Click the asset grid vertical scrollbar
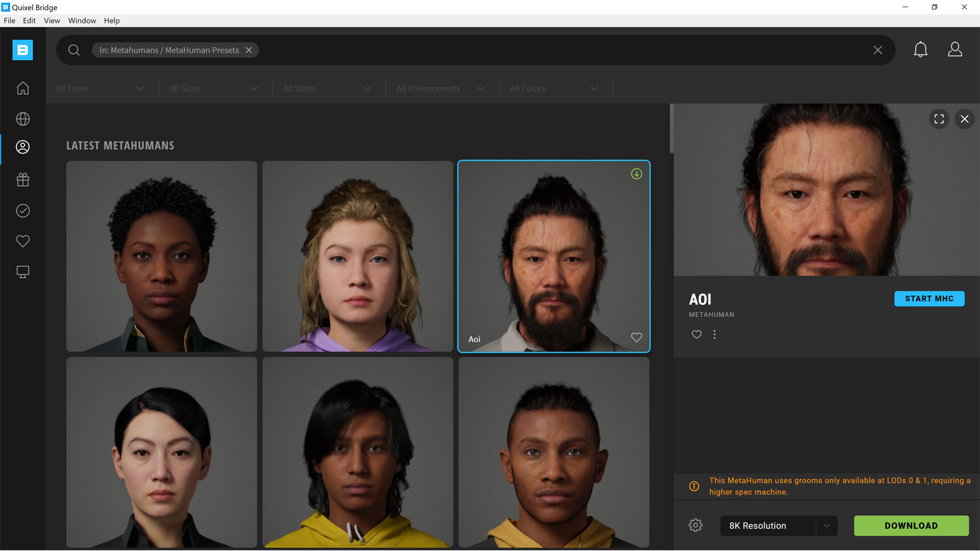The image size is (980, 551). pos(672,129)
